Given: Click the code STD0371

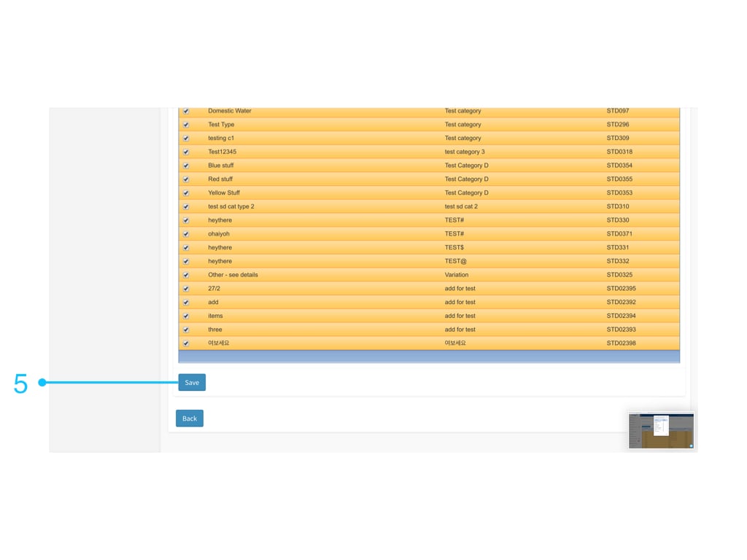Looking at the screenshot, I should [619, 234].
